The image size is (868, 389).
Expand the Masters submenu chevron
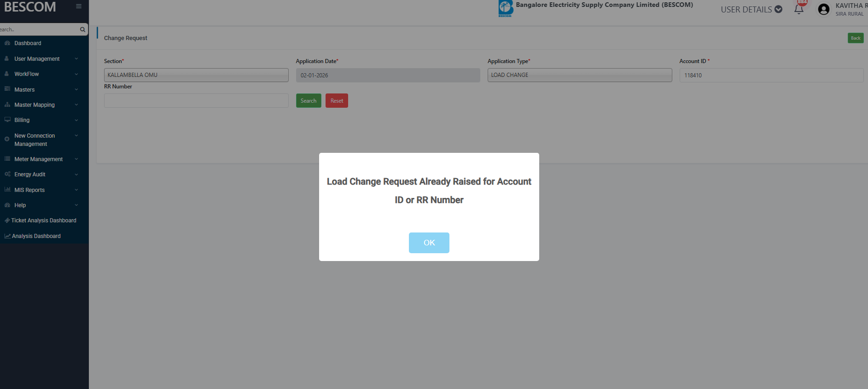click(x=76, y=89)
